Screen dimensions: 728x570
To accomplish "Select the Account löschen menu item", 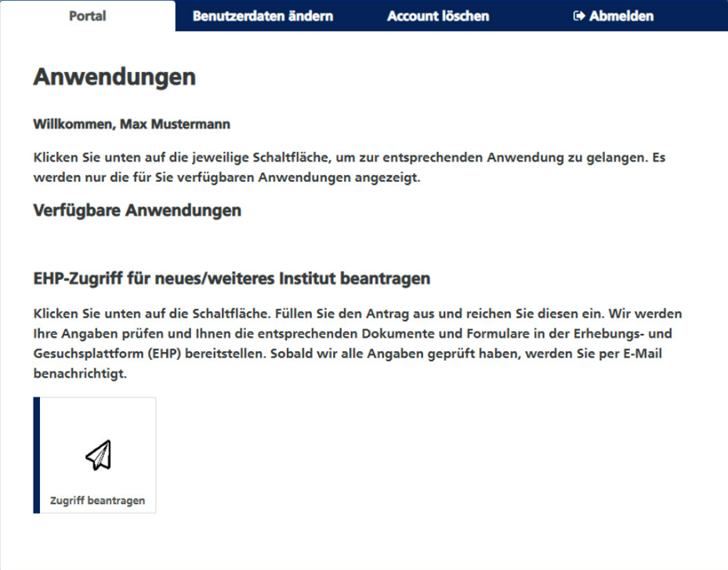I will click(438, 16).
